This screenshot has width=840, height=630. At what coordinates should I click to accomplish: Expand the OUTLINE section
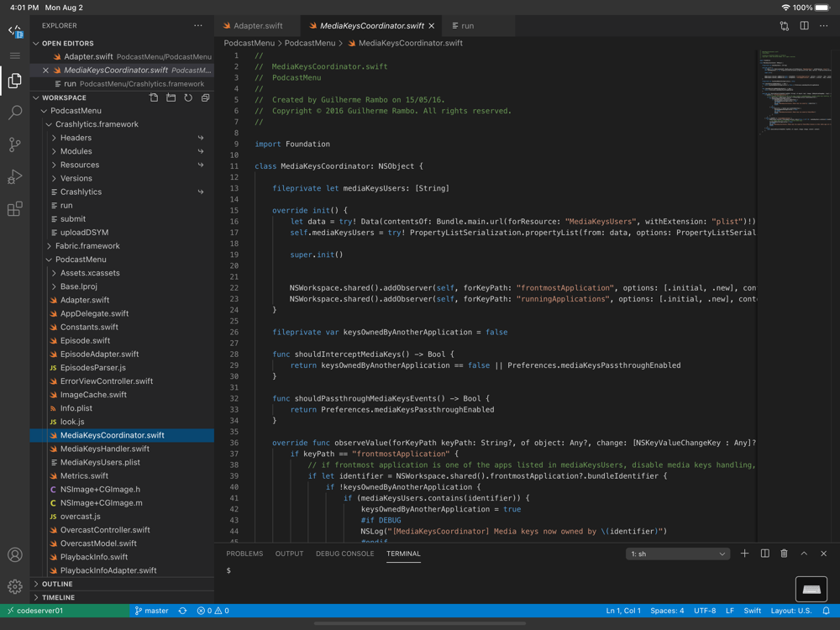(x=57, y=584)
